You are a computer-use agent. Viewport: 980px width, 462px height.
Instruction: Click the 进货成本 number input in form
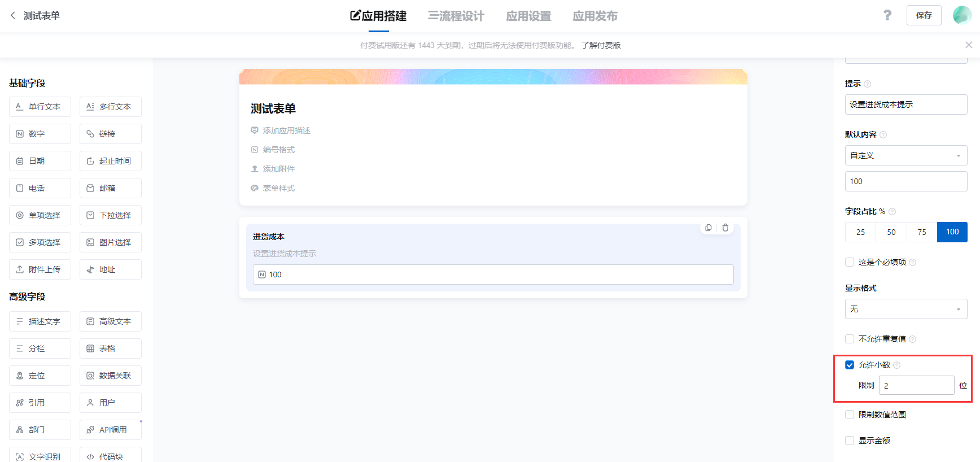(x=493, y=274)
